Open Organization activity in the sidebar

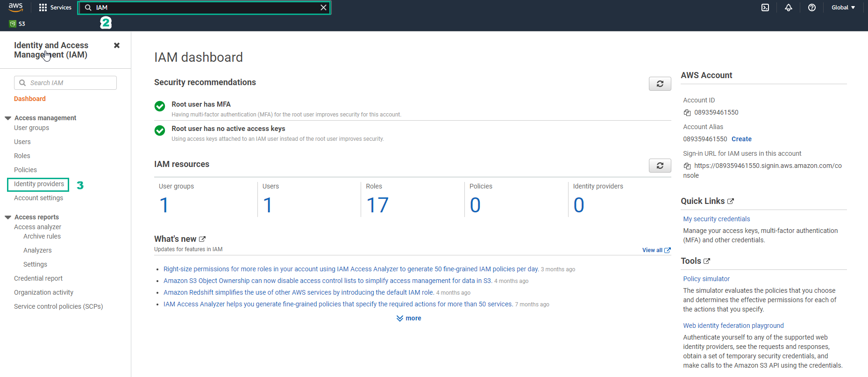point(43,292)
